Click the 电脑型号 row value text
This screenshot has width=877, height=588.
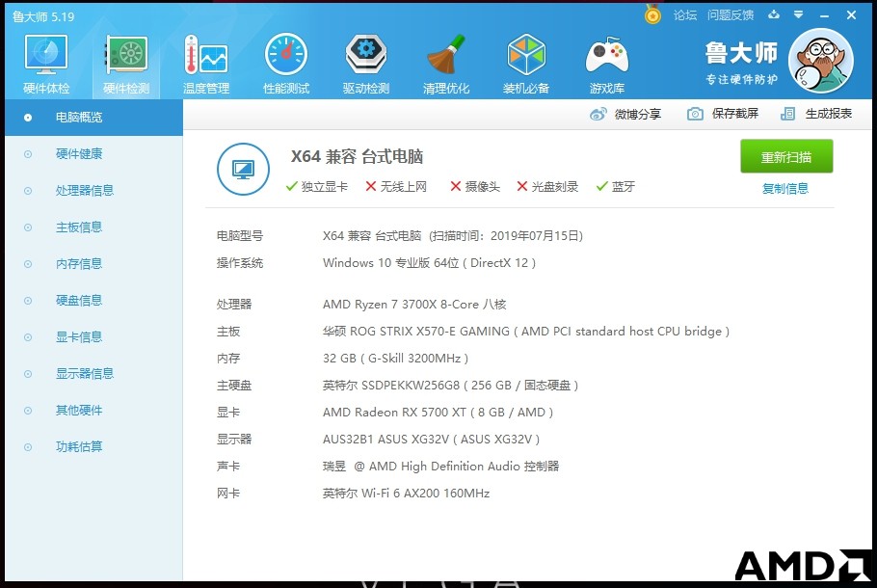point(453,236)
